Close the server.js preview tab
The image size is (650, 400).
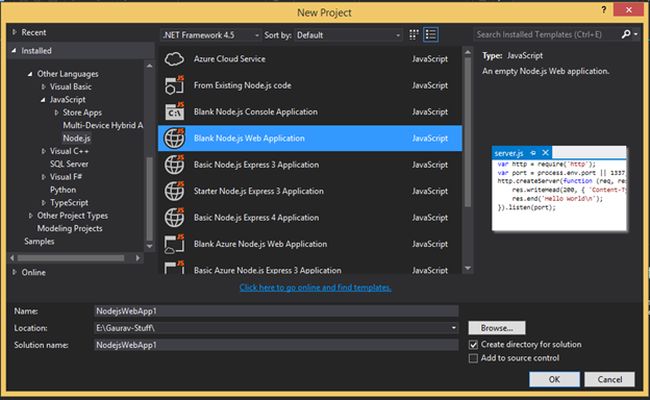pos(546,153)
